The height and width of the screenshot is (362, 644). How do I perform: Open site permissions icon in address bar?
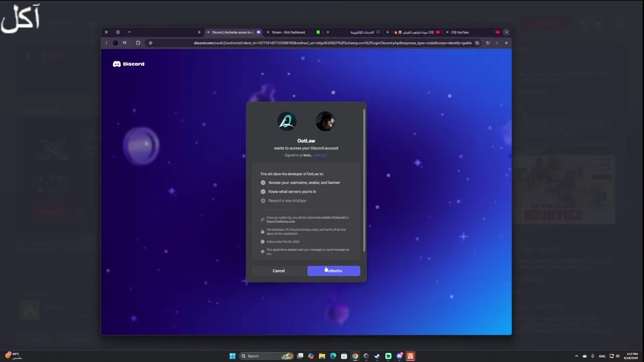pyautogui.click(x=477, y=43)
